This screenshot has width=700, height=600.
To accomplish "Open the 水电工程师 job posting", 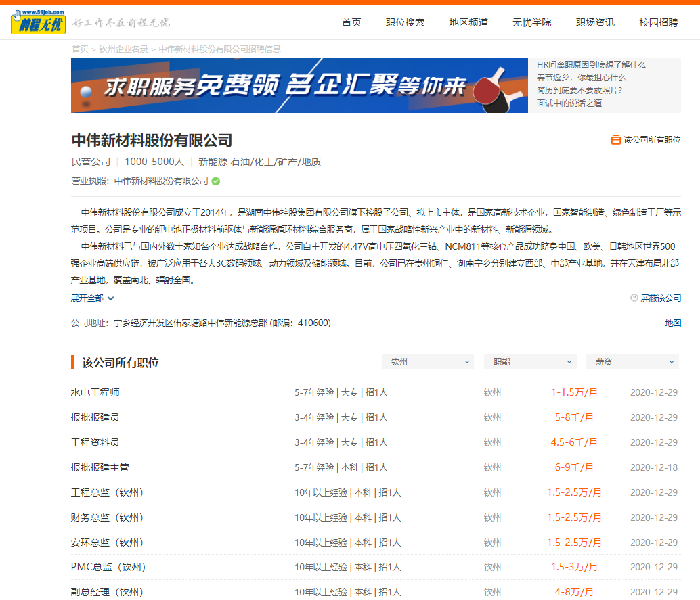I will (95, 392).
